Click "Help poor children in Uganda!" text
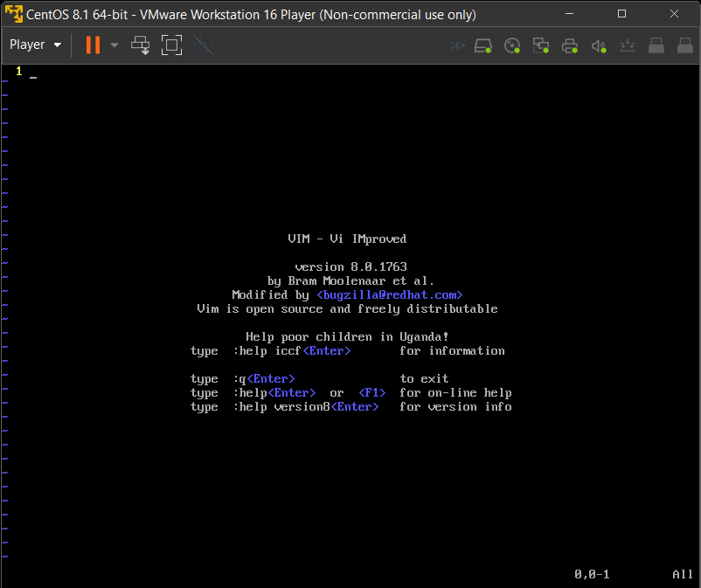 click(x=347, y=337)
